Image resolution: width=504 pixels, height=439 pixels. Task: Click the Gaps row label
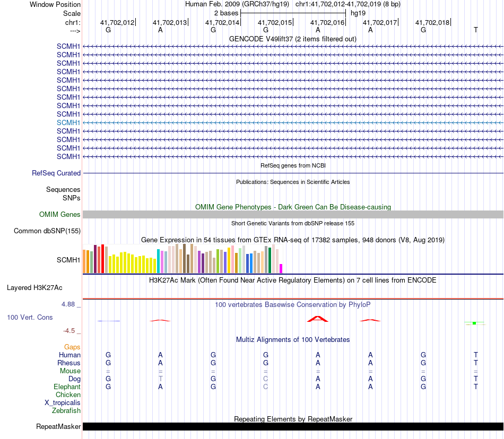coord(72,347)
